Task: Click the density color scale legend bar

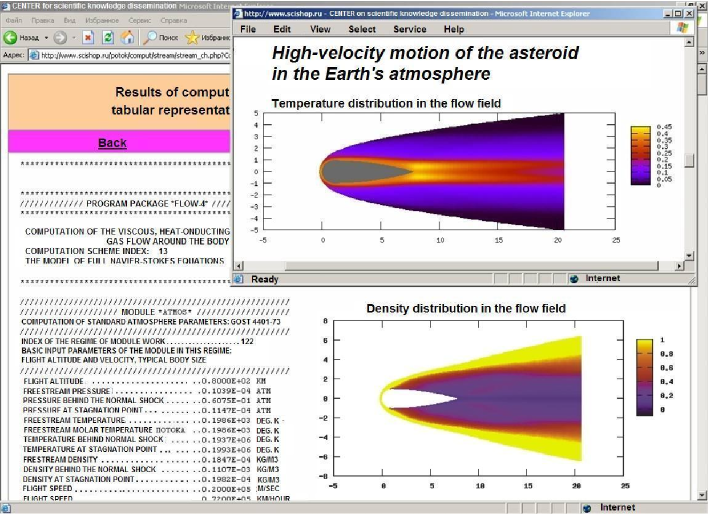Action: pos(644,377)
